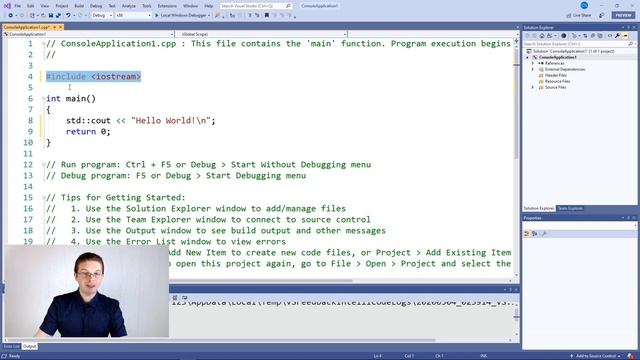Expand the References node
This screenshot has height=360, width=640.
click(533, 63)
